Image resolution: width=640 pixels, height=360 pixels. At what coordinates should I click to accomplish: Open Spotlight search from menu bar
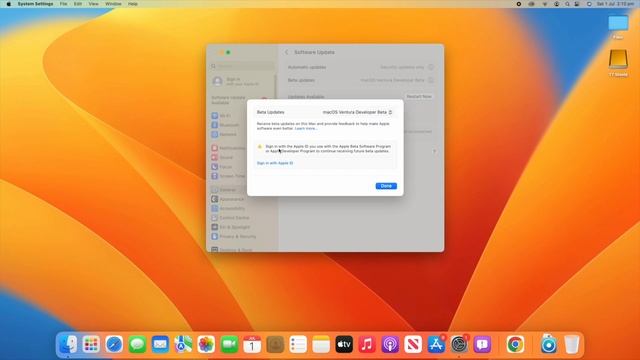[567, 4]
